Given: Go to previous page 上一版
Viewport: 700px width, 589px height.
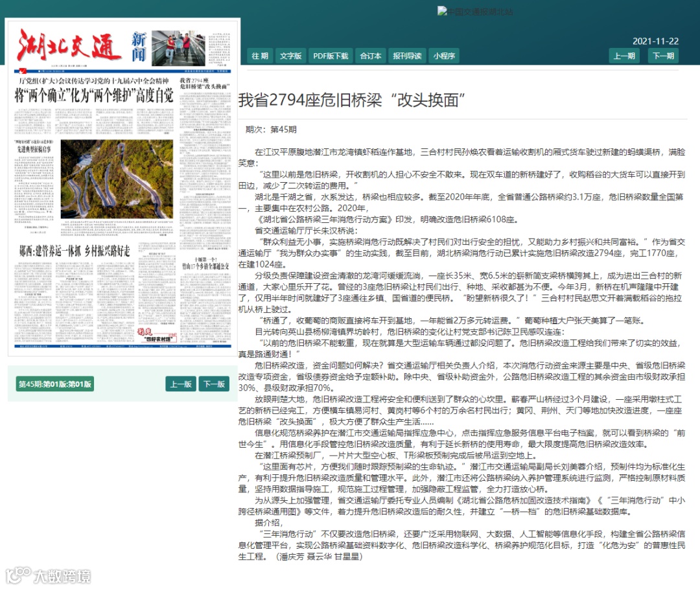Looking at the screenshot, I should tap(181, 384).
